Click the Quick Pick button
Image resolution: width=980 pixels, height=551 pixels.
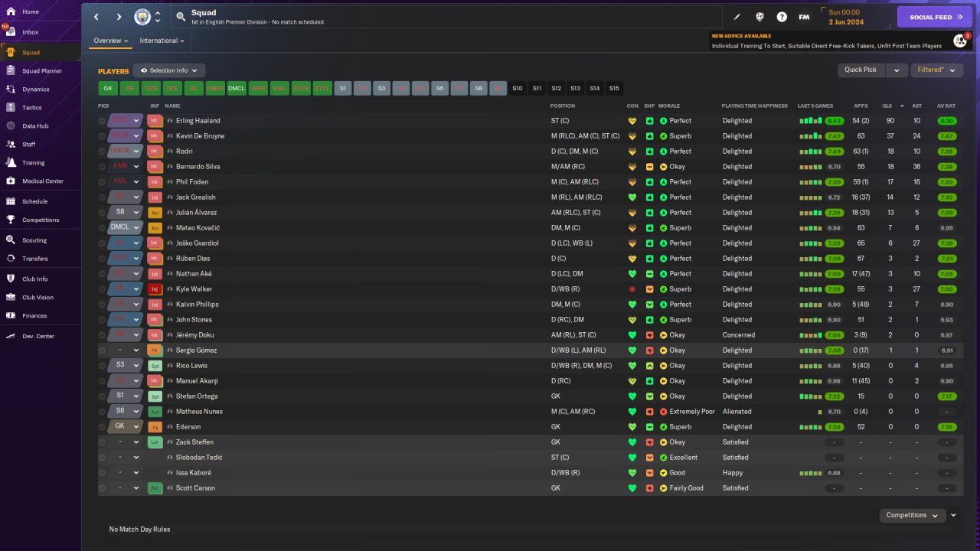(x=861, y=70)
